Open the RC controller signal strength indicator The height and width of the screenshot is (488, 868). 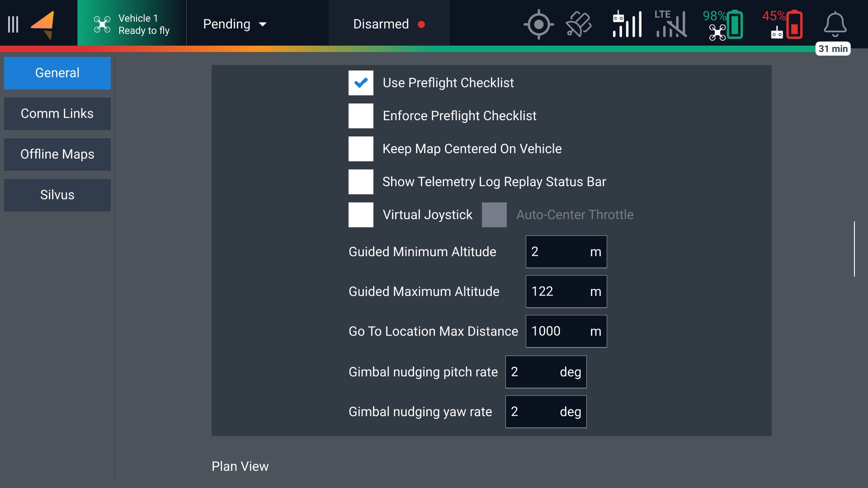(x=627, y=24)
